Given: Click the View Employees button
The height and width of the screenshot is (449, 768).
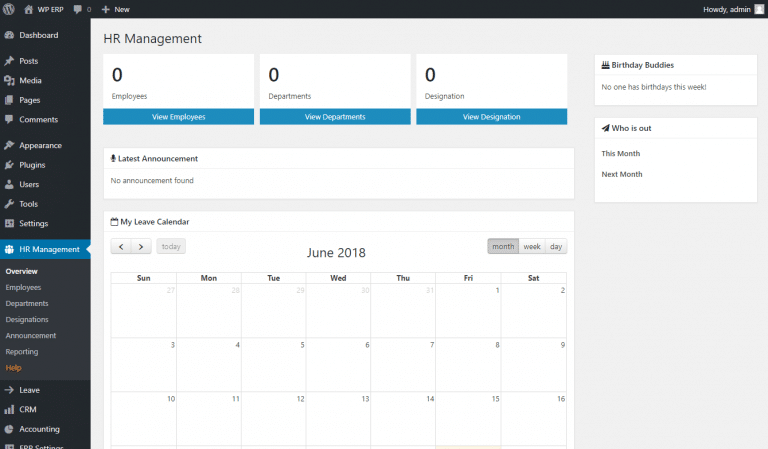Looking at the screenshot, I should [x=178, y=117].
